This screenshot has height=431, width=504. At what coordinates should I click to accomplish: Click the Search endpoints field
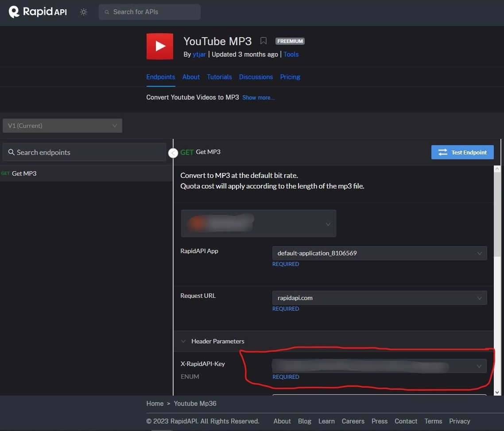click(84, 152)
